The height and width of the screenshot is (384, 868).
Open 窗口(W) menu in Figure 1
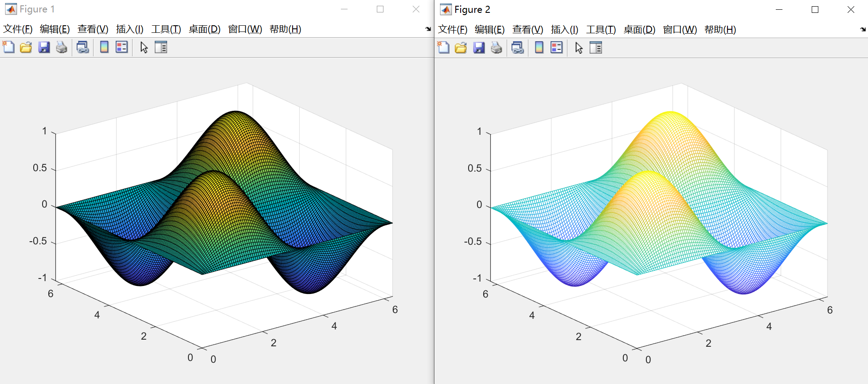[x=245, y=29]
